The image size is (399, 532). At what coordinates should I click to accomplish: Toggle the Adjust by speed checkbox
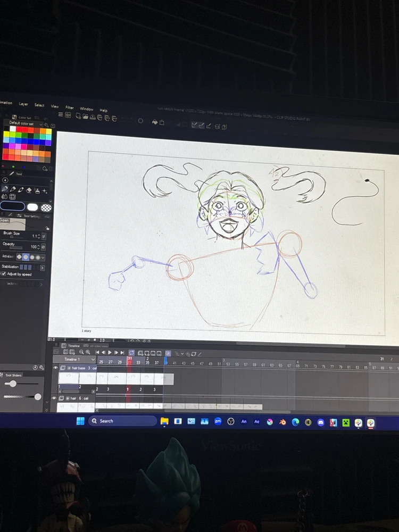pyautogui.click(x=4, y=273)
